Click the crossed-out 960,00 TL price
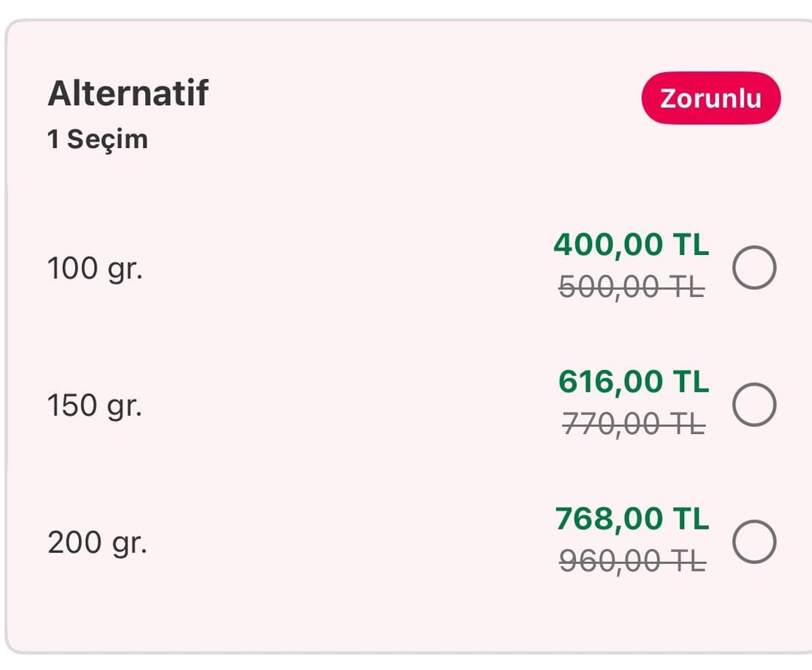The height and width of the screenshot is (670, 812). pos(632,561)
